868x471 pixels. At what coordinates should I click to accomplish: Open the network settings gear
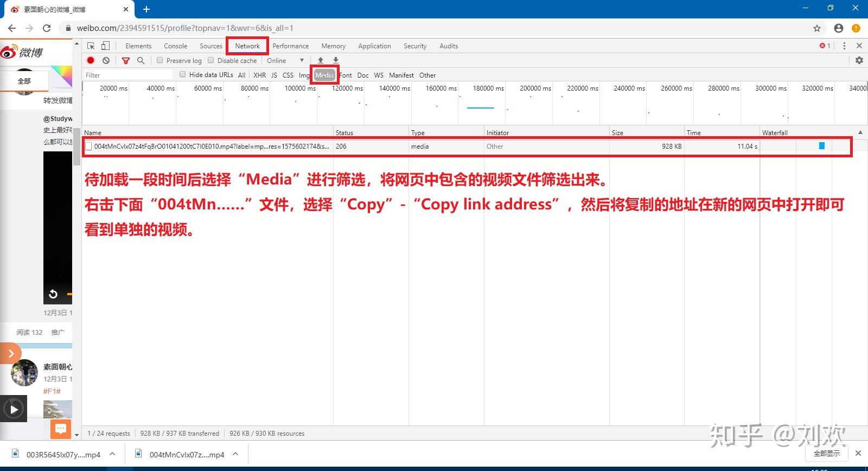click(x=859, y=60)
